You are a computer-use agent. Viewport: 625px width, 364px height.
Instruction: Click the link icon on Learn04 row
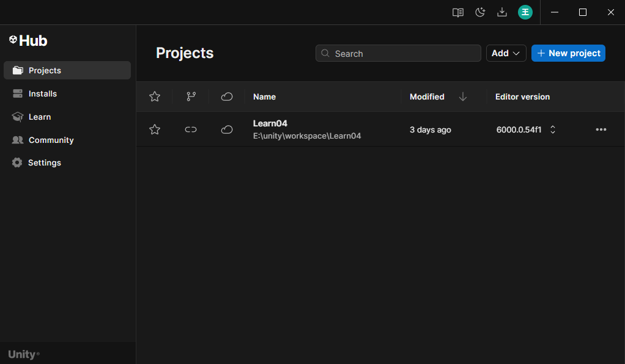[x=191, y=129]
